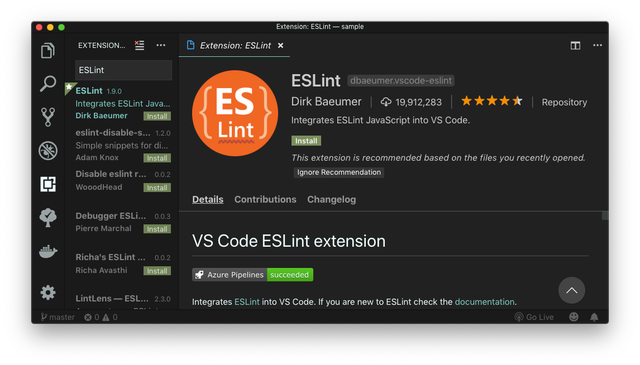
Task: Click the ESLint search input field
Action: pos(123,70)
